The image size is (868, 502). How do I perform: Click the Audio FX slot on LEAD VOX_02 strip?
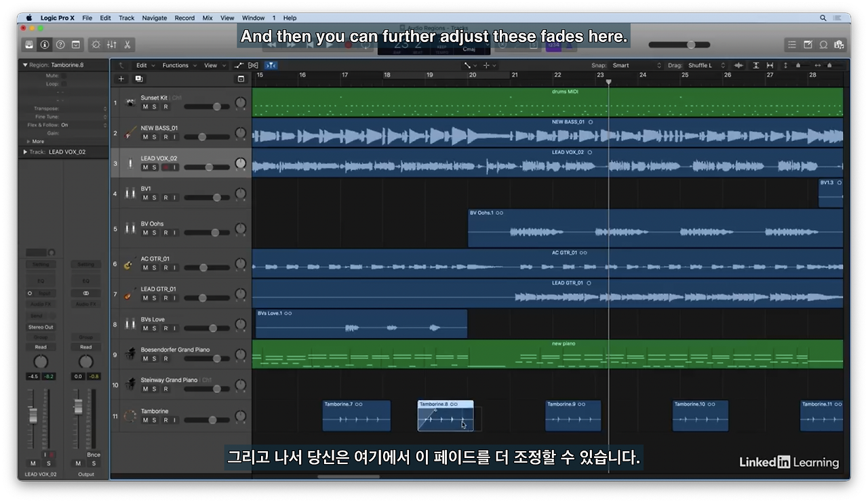(41, 304)
